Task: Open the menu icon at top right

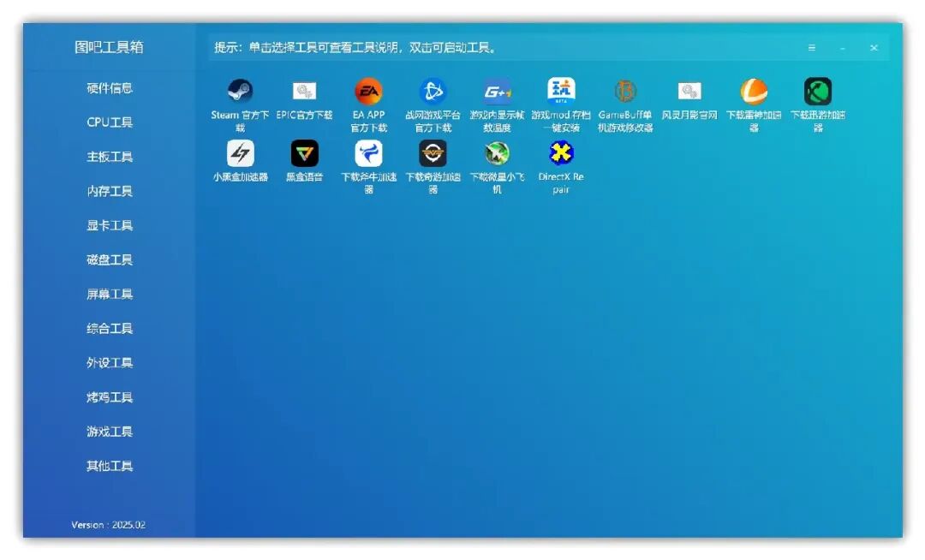Action: [x=811, y=48]
